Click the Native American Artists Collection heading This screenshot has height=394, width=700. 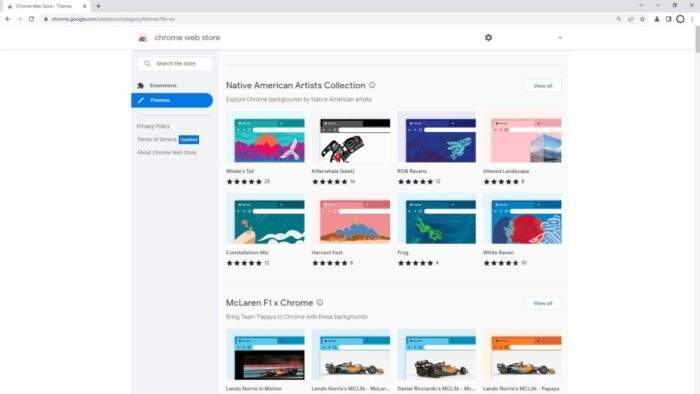[x=296, y=85]
